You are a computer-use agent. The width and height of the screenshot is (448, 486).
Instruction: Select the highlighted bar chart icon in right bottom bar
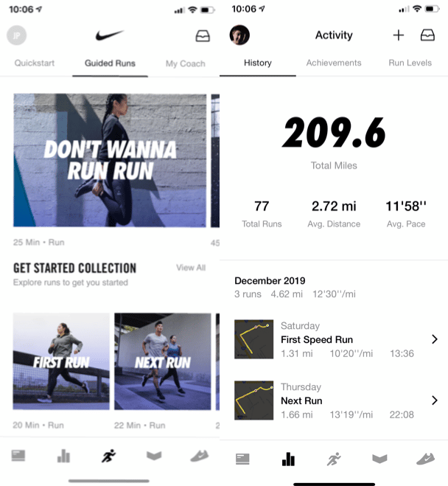click(288, 459)
